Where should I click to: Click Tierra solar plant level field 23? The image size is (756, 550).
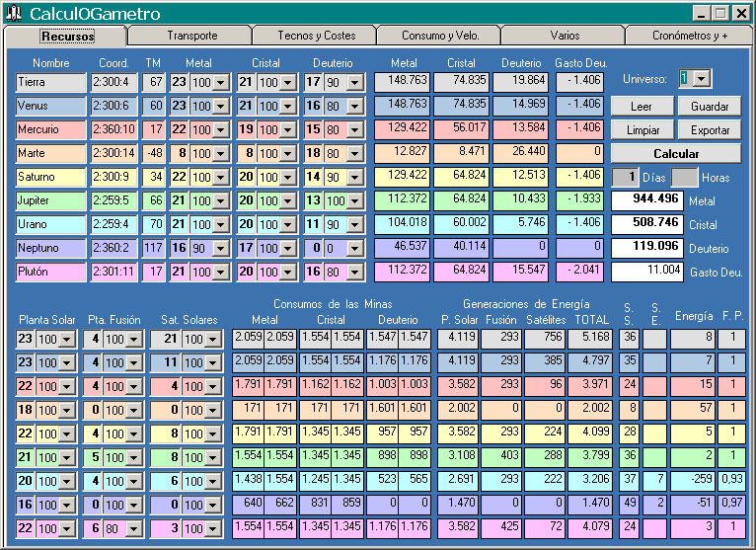25,339
